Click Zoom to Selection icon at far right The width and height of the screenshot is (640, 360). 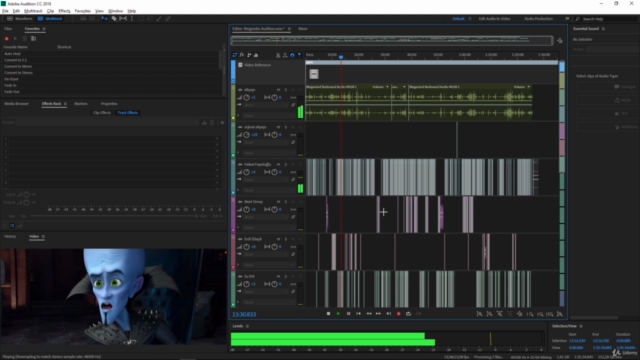[x=560, y=314]
